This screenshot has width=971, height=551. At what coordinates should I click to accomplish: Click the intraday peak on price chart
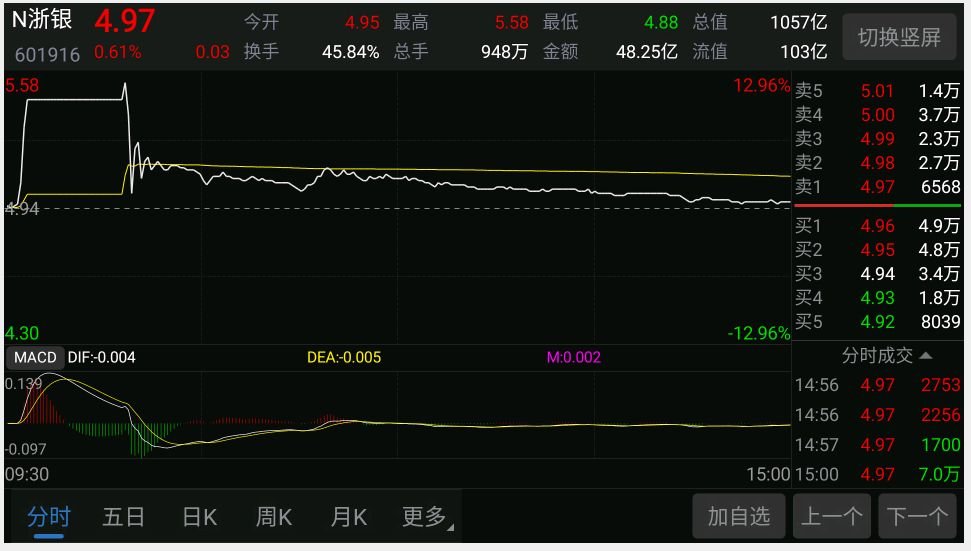click(125, 85)
